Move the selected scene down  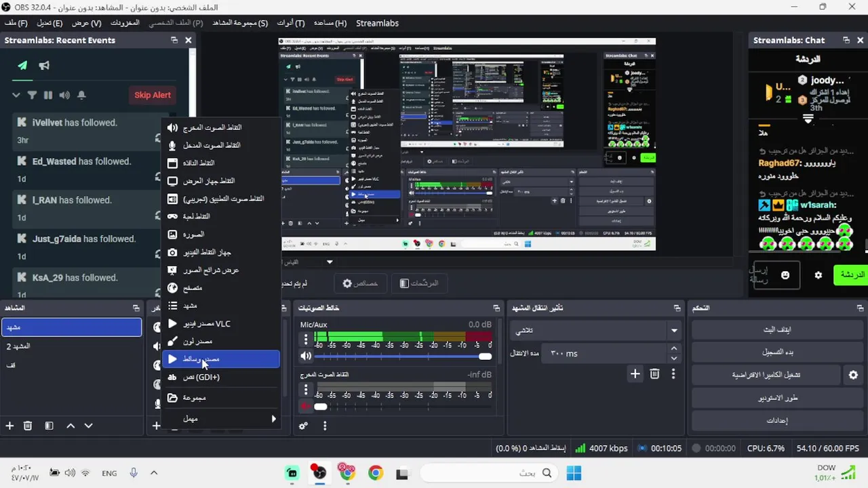[88, 426]
